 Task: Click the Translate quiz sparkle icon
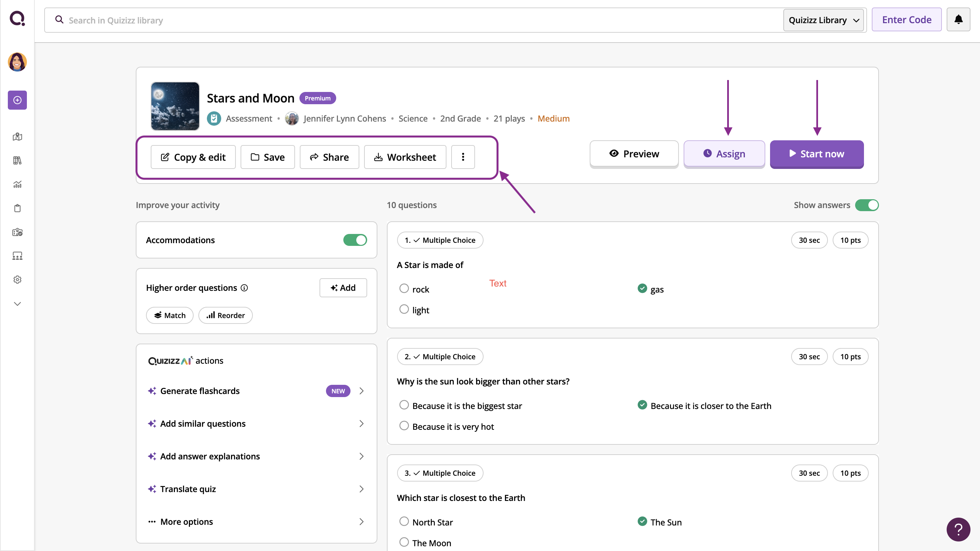point(152,489)
